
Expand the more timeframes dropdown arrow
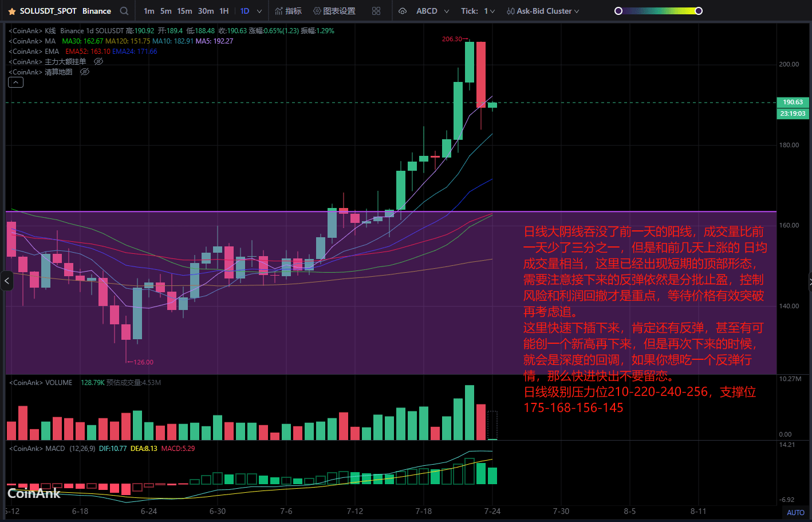[x=259, y=11]
